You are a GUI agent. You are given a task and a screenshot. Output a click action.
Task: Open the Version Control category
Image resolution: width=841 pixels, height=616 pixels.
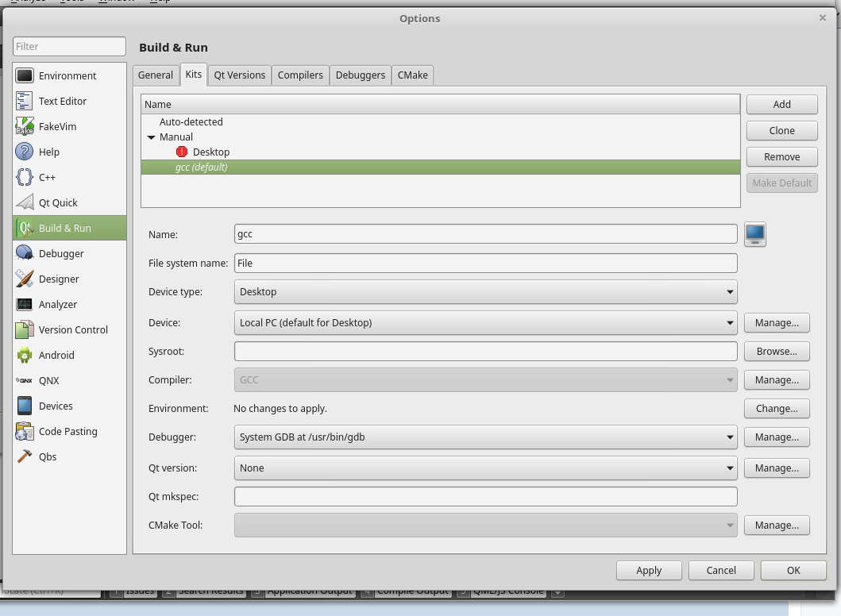[x=73, y=330]
